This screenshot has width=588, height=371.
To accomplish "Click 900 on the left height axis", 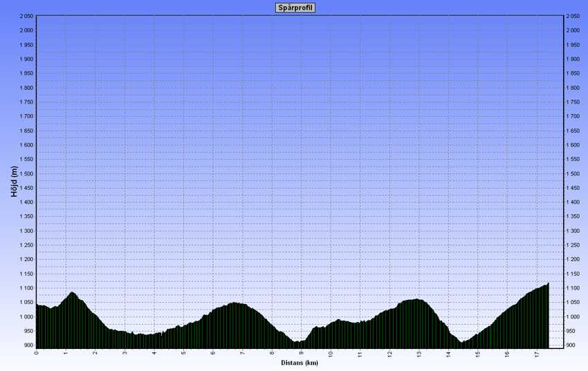I will click(x=28, y=345).
